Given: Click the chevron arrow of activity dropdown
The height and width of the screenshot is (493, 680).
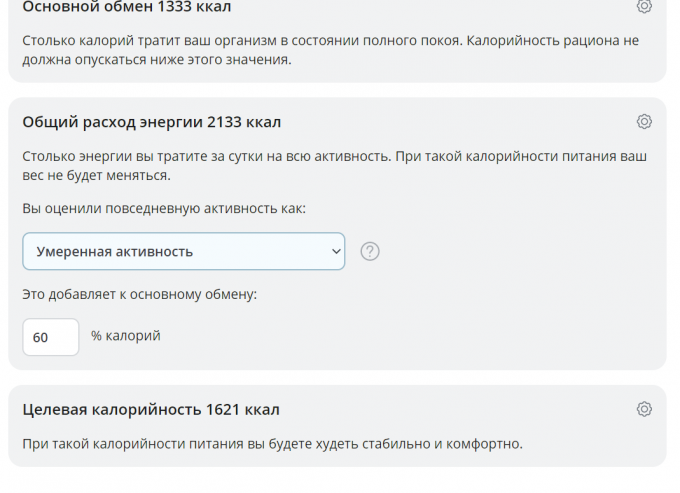Looking at the screenshot, I should [335, 251].
